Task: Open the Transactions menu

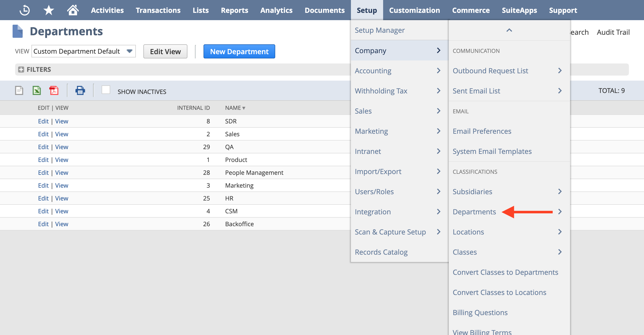Action: tap(158, 10)
